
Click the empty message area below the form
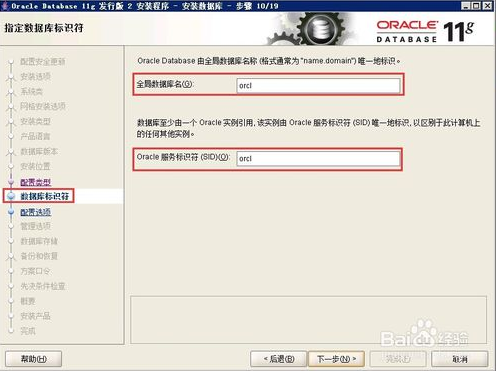(308, 320)
